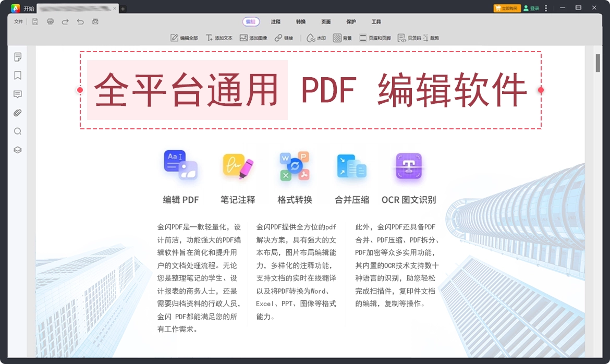Click the 编辑 PDF label
The image size is (610, 364).
point(180,200)
